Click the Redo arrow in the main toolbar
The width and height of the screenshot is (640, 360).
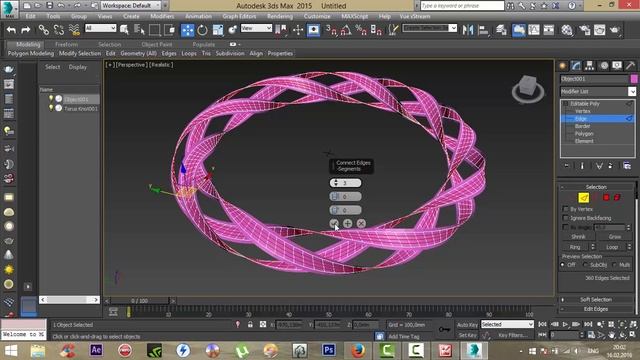tap(26, 30)
